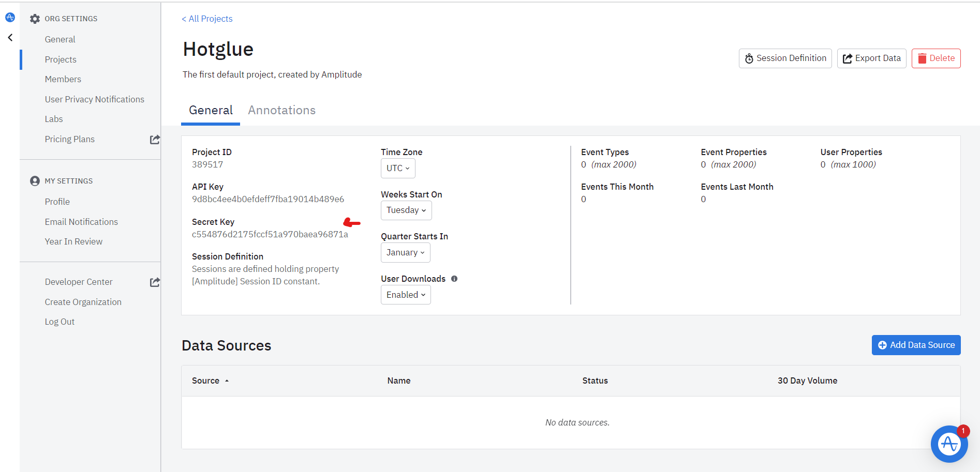
Task: Switch to the Annotations tab
Action: point(281,110)
